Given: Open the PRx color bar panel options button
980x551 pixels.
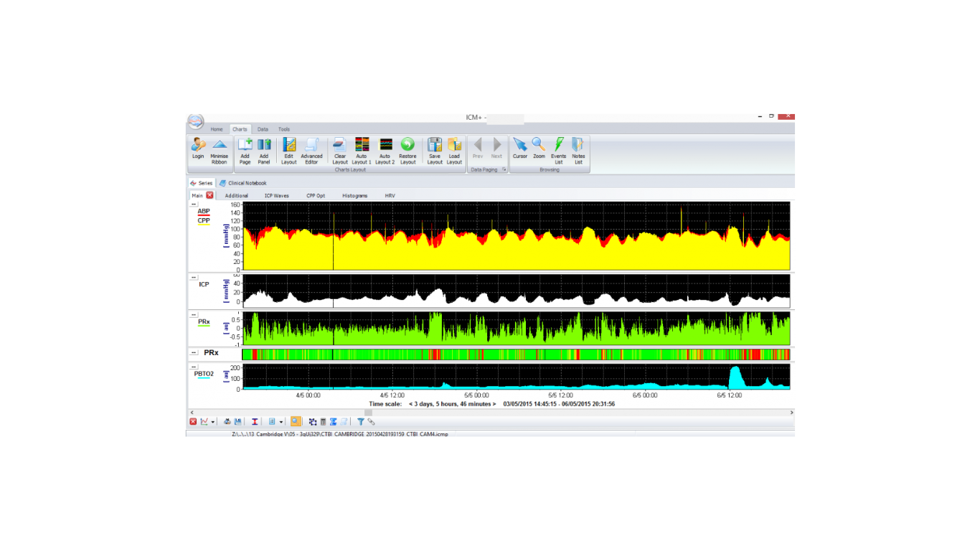Looking at the screenshot, I should (193, 353).
